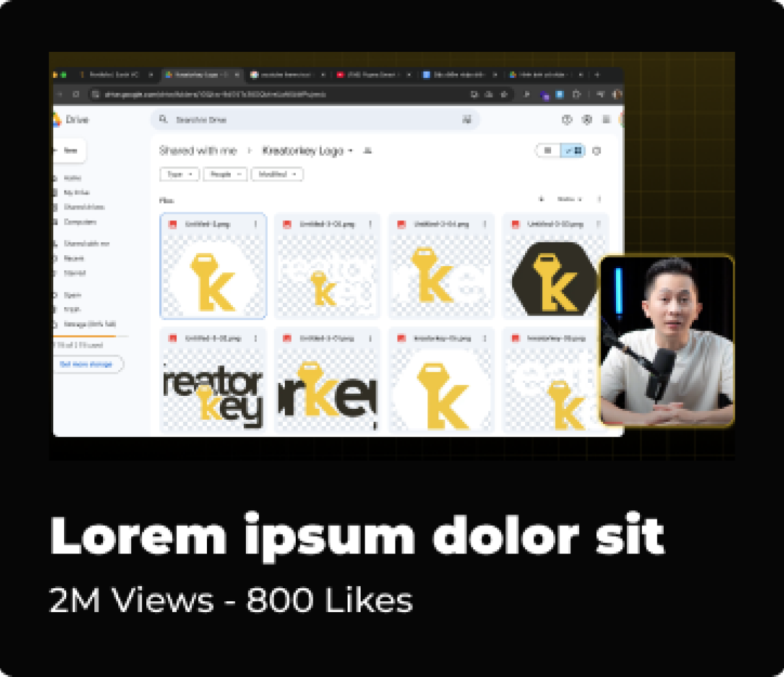Select the white hexagon key logo thumbnail
Viewport: 784px width, 677px height.
click(x=213, y=276)
